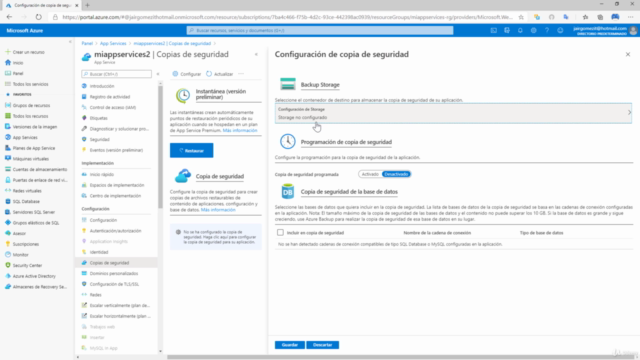Viewport: 640px width, 360px height.
Task: Open Autenticación/autorización menu item
Action: pos(115,231)
